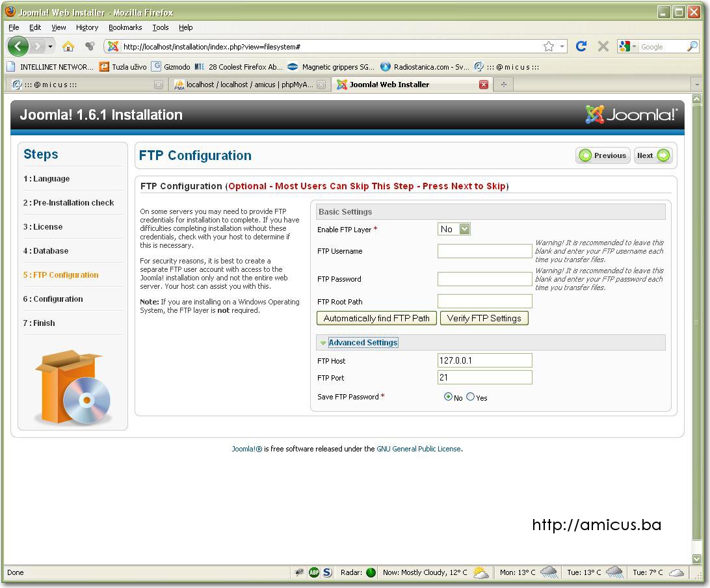Click the Tue 13° forecast cloud icon
This screenshot has width=710, height=588.
point(614,572)
